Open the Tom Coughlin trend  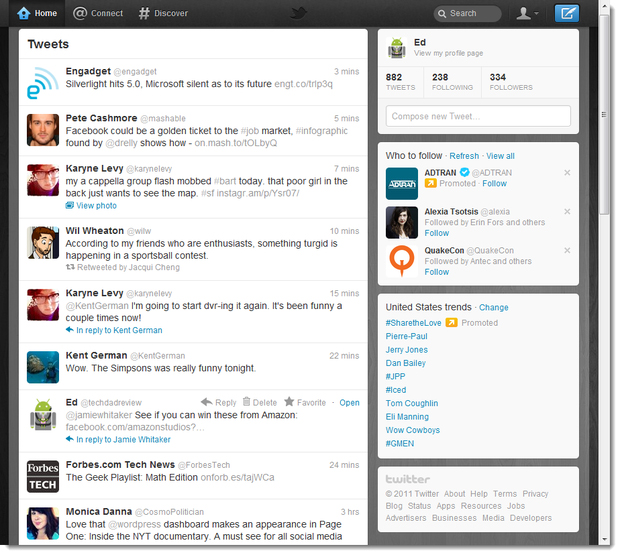(x=412, y=403)
